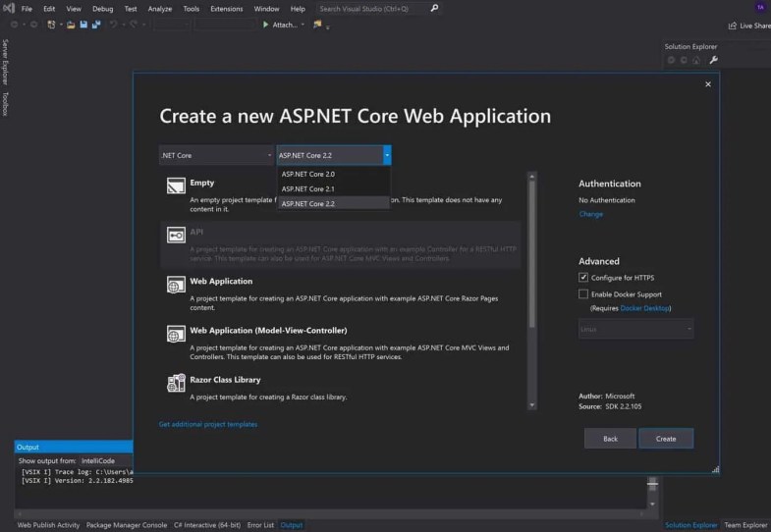Viewport: 771px width, 532px height.
Task: Click the Attach... toolbar button
Action: 280,25
